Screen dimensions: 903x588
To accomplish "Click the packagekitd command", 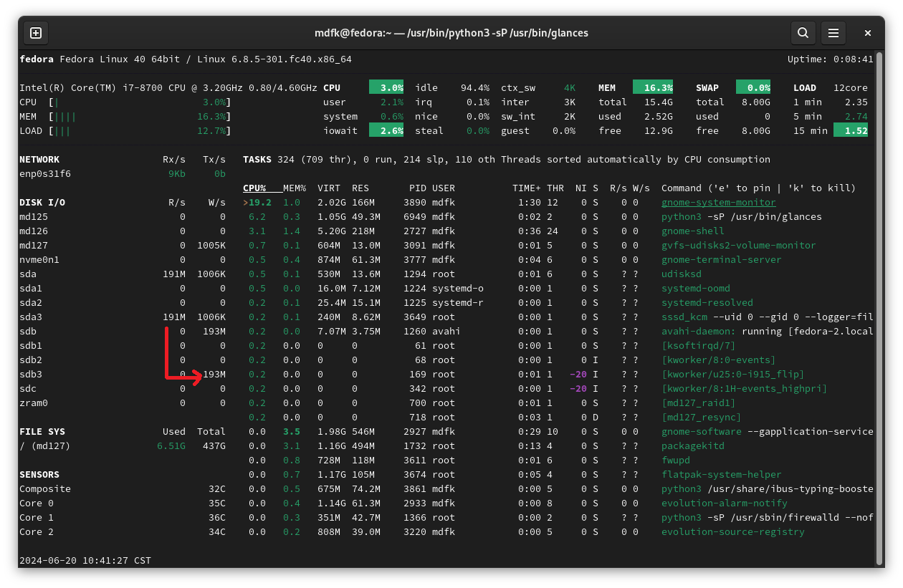I will tap(693, 446).
